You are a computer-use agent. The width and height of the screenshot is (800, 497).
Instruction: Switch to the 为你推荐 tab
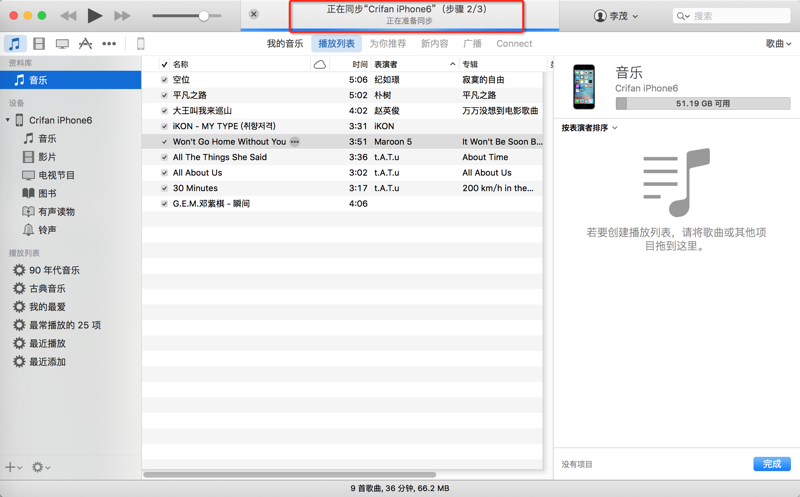coord(388,44)
